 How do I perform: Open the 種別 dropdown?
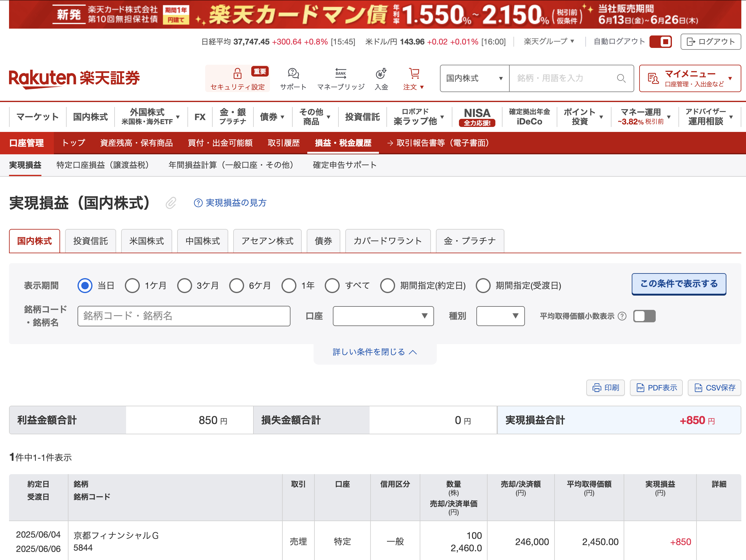[x=500, y=316]
